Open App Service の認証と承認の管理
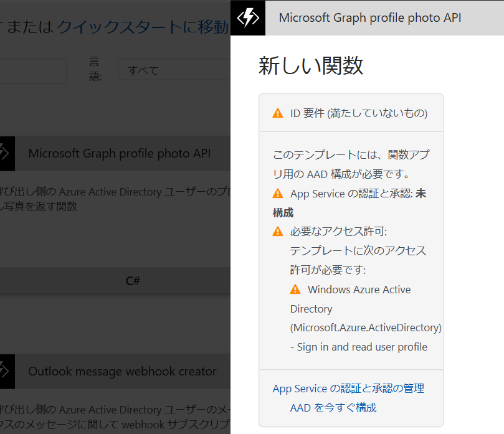This screenshot has width=504, height=434. (x=348, y=388)
